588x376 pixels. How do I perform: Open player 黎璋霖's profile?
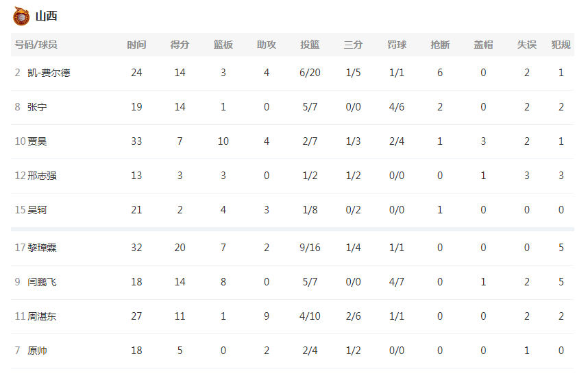[x=42, y=248]
